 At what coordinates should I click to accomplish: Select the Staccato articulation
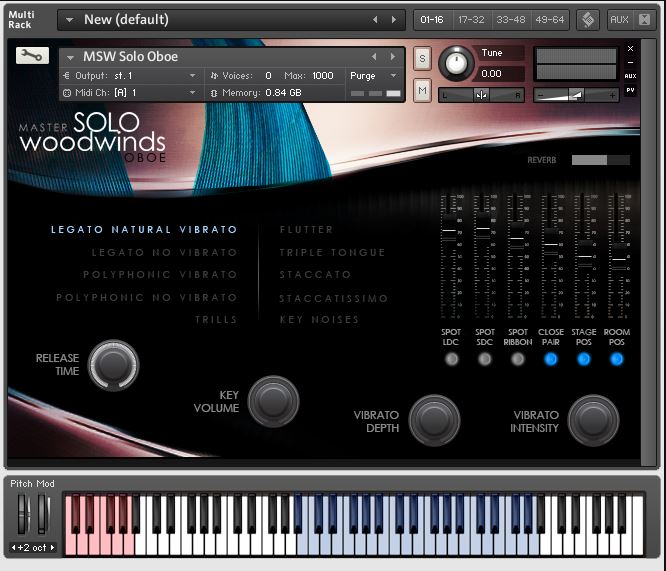pyautogui.click(x=315, y=274)
